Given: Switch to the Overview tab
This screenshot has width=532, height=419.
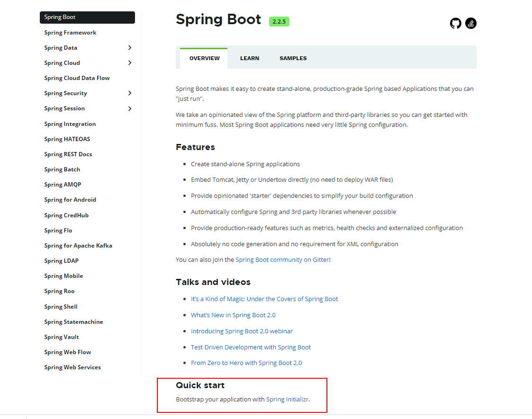Looking at the screenshot, I should [204, 58].
